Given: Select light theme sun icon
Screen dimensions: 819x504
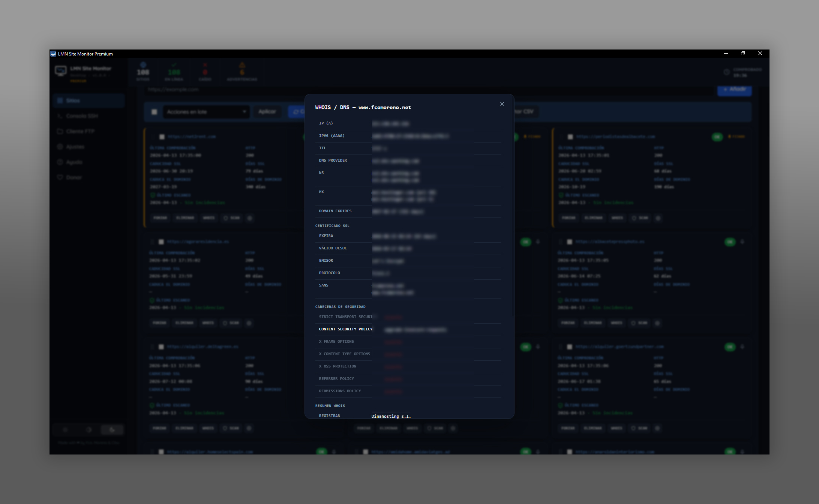Looking at the screenshot, I should pos(65,430).
